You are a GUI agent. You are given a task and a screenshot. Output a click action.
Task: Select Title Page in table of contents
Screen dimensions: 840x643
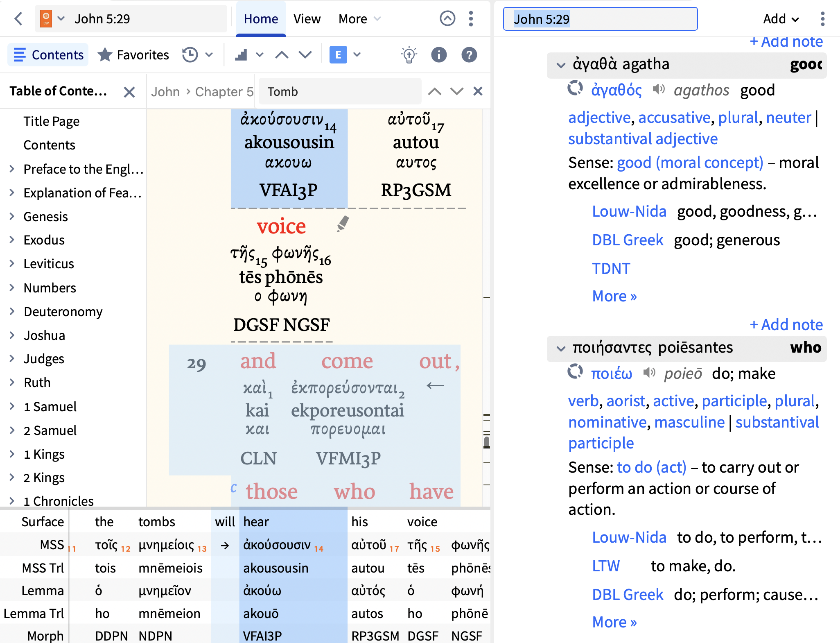tap(52, 121)
